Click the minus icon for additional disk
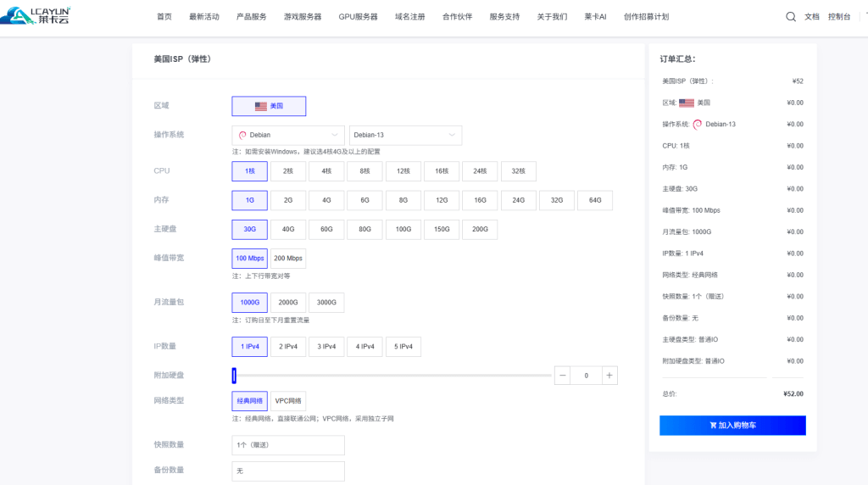 click(562, 376)
